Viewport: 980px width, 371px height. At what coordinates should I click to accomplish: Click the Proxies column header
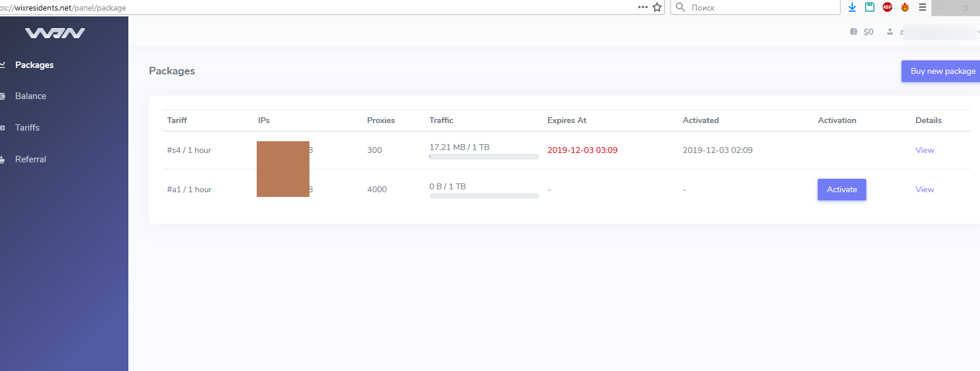(381, 120)
